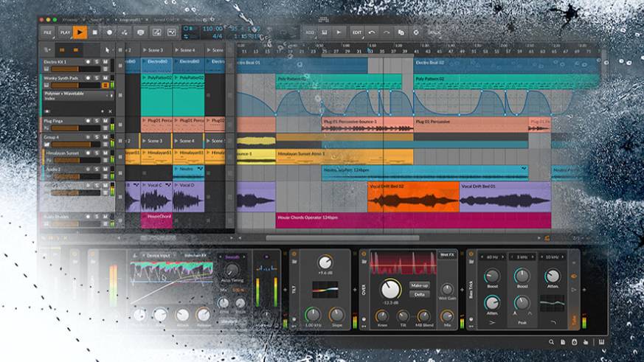644x362 pixels.
Task: Switch to the Sidechain FX tab
Action: click(195, 255)
